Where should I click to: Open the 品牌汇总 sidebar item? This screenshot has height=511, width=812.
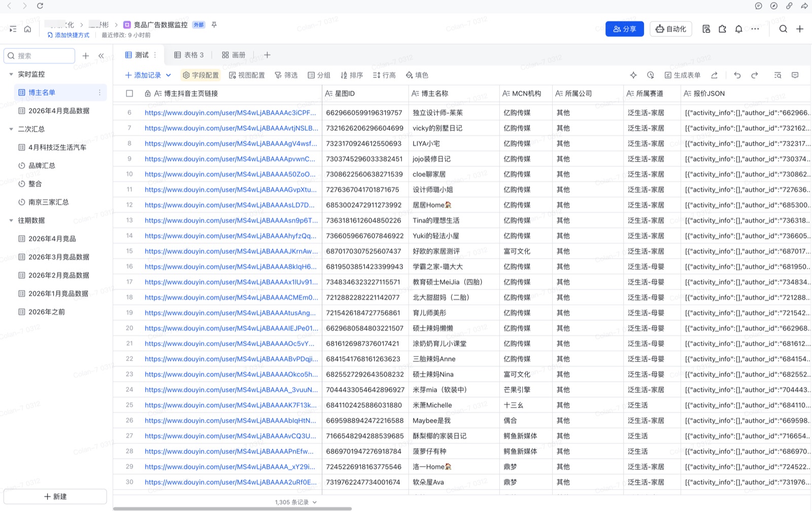(42, 166)
